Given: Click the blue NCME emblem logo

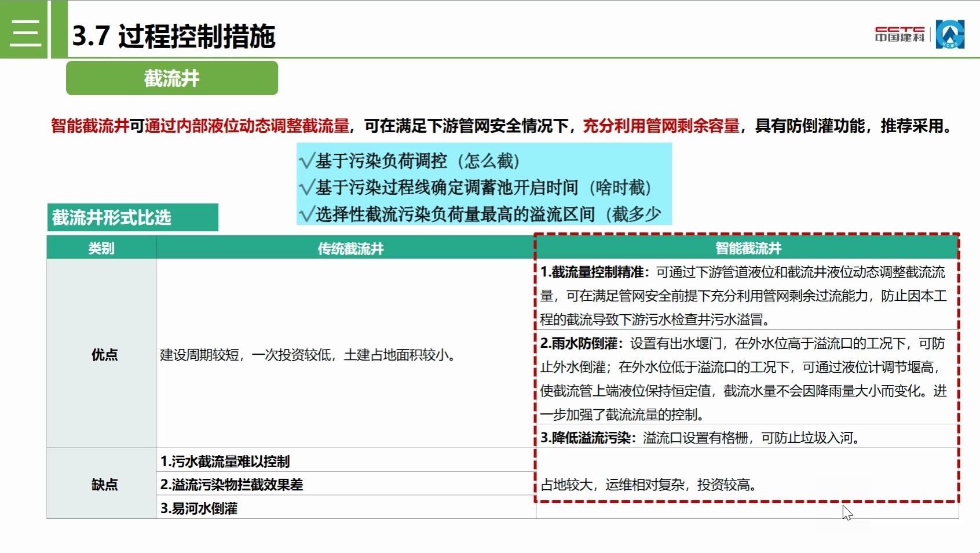Looking at the screenshot, I should [x=950, y=34].
